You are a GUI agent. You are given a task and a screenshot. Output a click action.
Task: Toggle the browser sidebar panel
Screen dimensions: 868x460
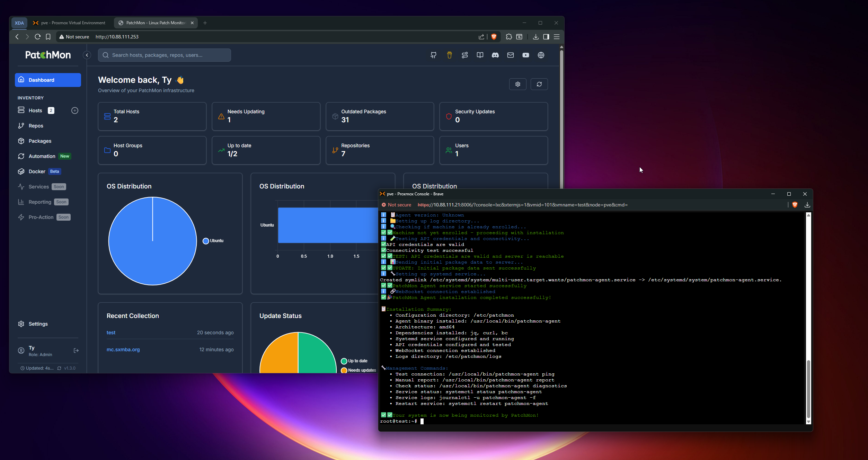tap(546, 37)
